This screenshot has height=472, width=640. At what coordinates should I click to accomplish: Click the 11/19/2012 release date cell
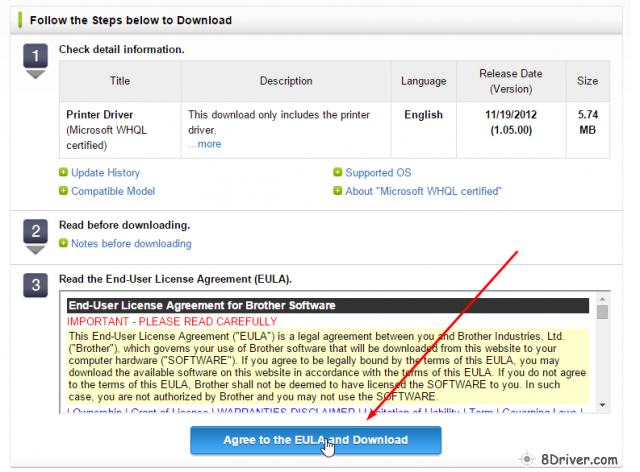pos(511,130)
